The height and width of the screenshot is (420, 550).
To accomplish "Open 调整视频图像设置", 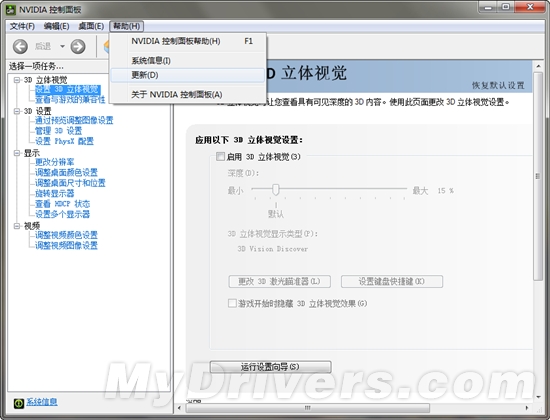I will 66,245.
